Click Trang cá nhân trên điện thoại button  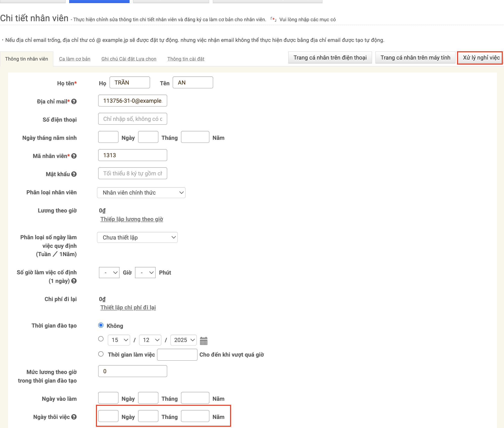point(330,58)
